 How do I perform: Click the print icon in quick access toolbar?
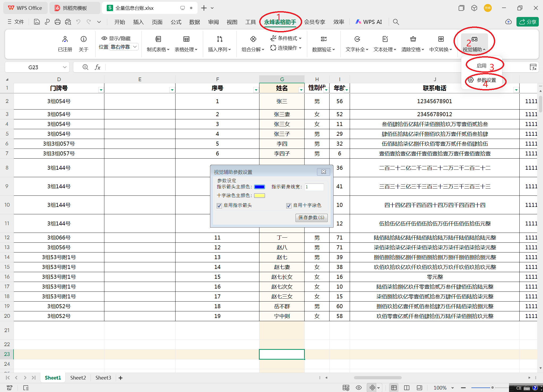click(58, 21)
